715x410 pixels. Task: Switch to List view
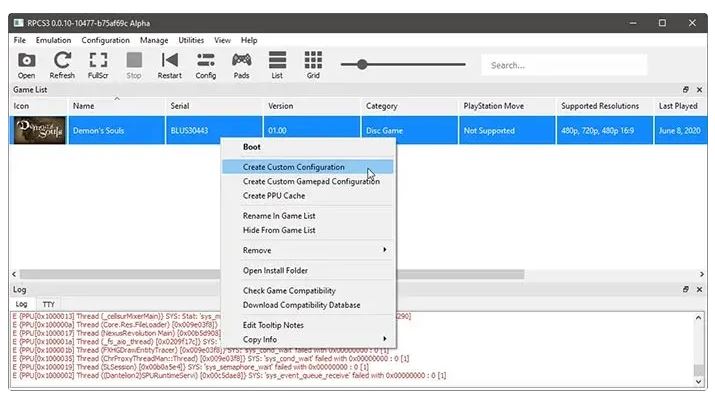(x=277, y=65)
